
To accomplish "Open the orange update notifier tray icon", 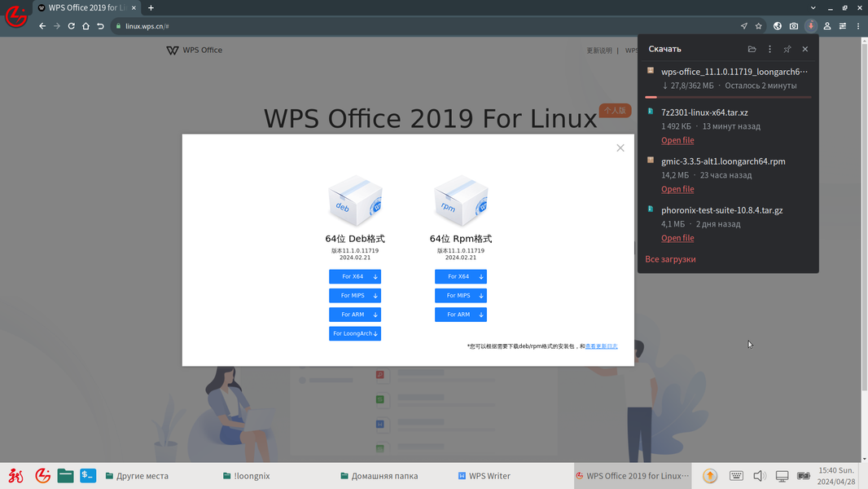I will pos(710,476).
